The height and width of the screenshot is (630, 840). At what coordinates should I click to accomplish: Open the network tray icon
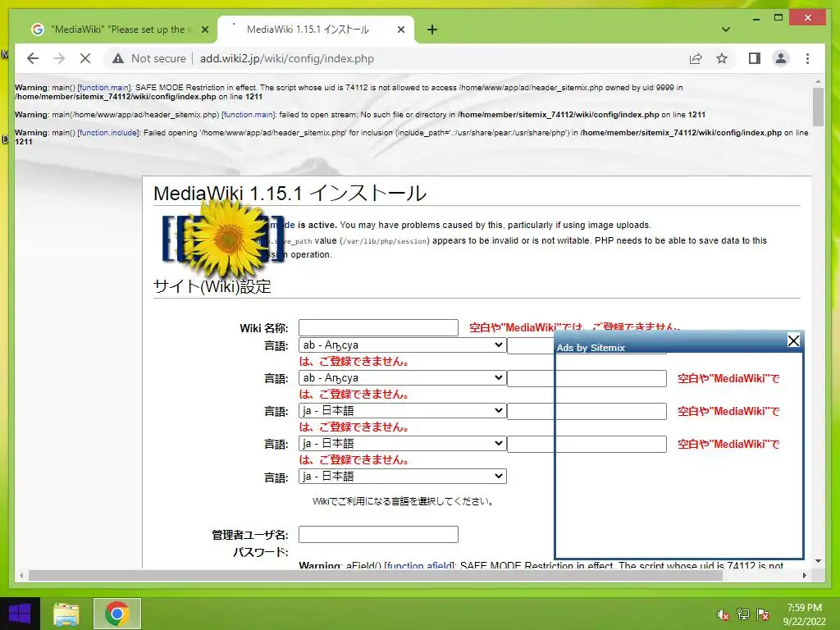point(743,614)
